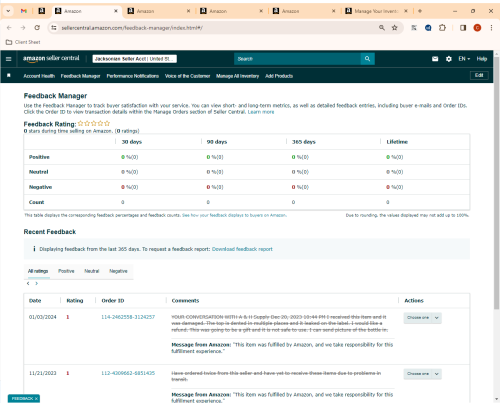The image size is (500, 403).
Task: Click into the Seller Central search field
Action: tap(297, 59)
